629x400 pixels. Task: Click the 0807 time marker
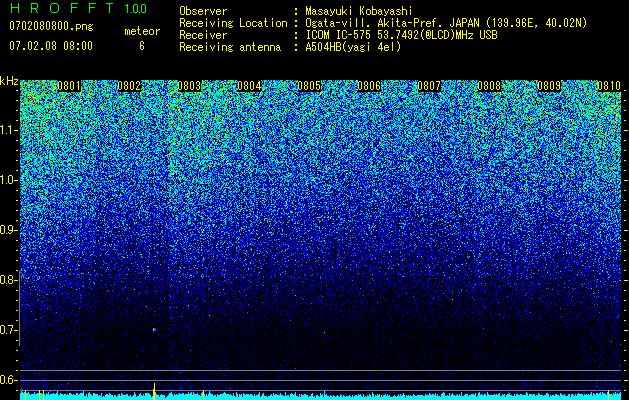[429, 86]
